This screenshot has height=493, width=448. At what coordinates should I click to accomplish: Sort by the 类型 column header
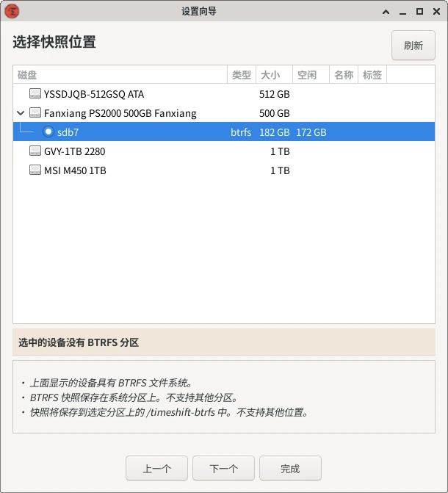241,75
